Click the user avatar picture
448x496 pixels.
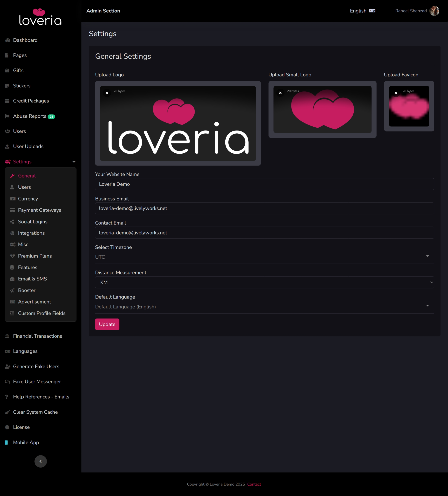point(434,11)
